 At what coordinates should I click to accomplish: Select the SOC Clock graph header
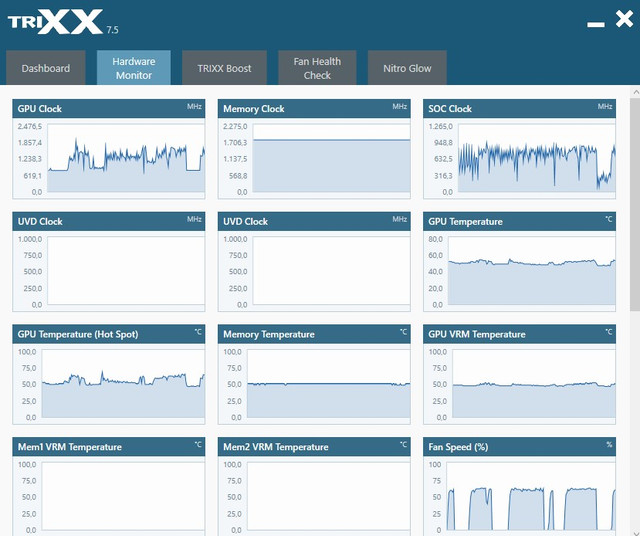(x=519, y=109)
